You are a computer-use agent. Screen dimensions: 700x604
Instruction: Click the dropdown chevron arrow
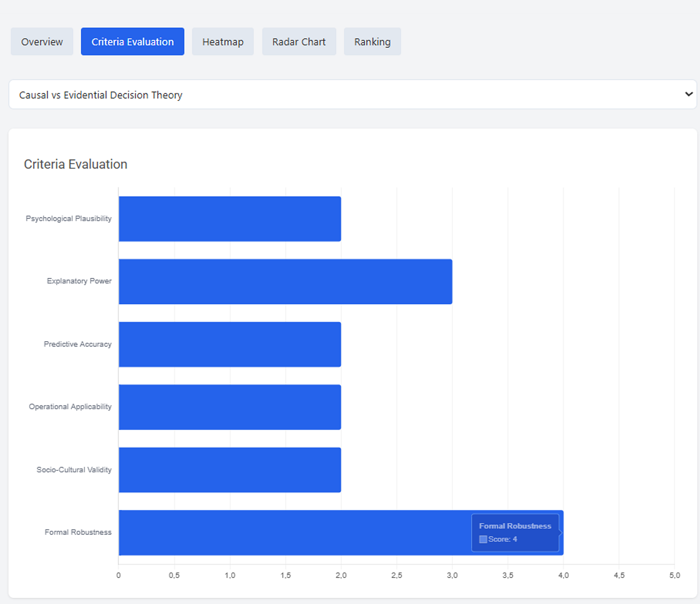click(688, 94)
